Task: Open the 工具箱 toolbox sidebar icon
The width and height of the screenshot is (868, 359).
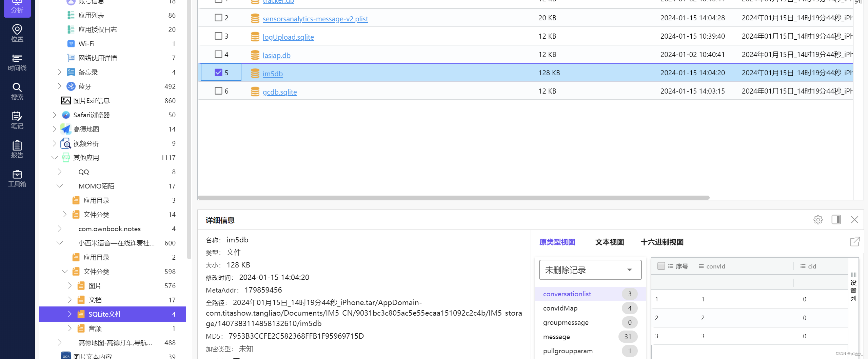Action: (17, 178)
